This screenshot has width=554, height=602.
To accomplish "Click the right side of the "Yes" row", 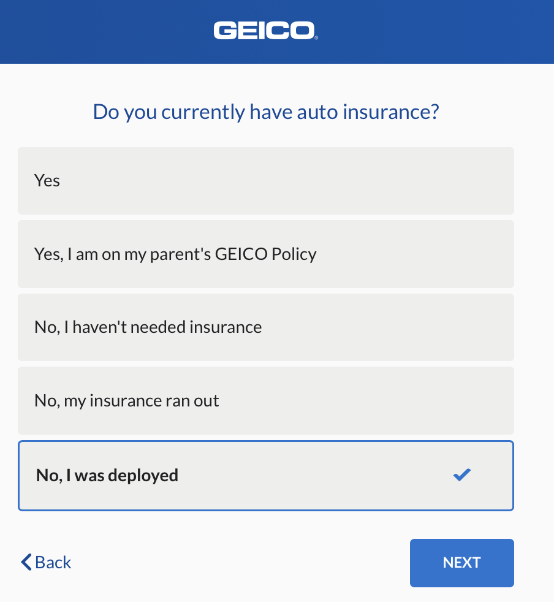I will [422, 181].
